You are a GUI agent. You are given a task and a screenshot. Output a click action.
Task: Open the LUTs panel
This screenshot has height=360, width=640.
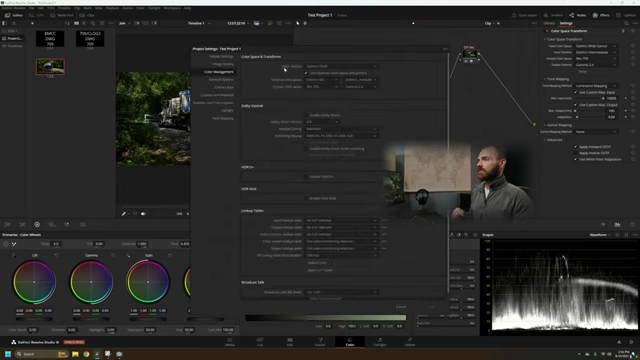coord(36,15)
